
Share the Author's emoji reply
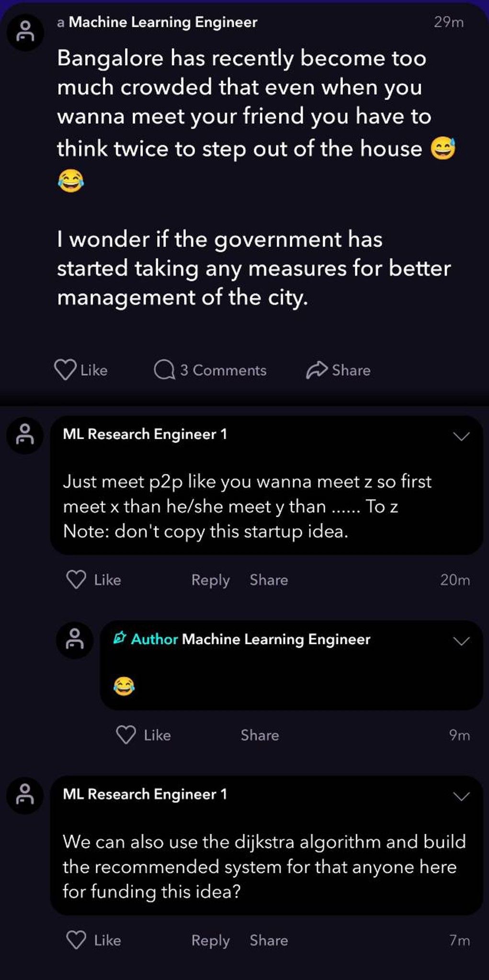point(260,735)
